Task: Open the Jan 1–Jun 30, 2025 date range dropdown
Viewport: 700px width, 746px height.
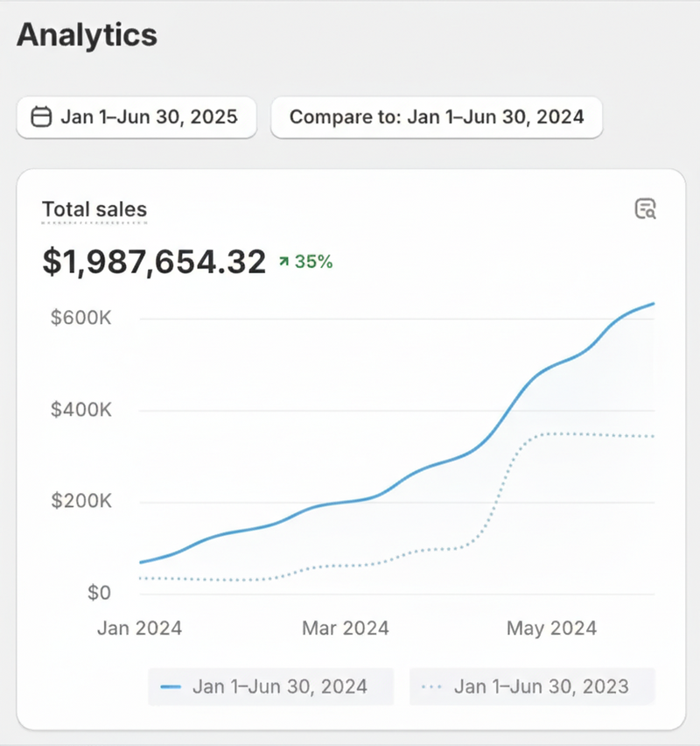Action: tap(136, 117)
